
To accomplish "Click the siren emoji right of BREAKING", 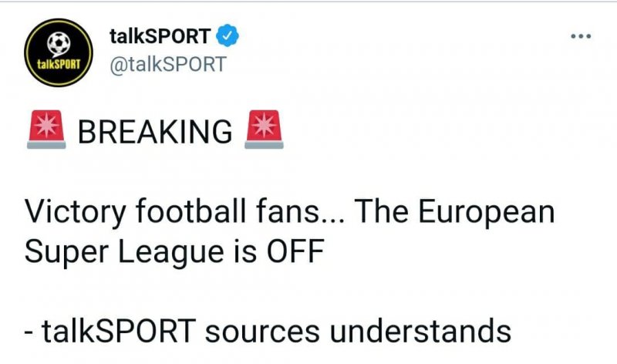I will click(x=263, y=131).
